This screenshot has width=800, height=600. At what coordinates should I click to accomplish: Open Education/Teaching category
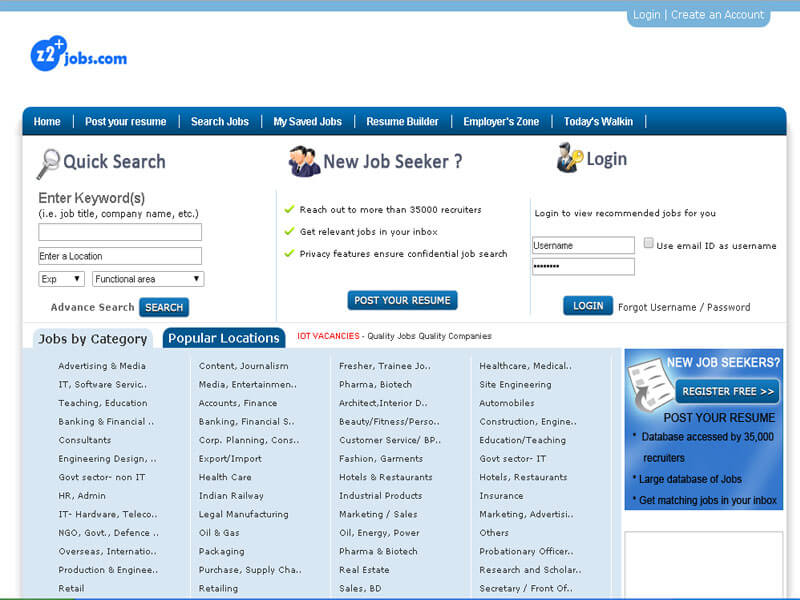522,440
